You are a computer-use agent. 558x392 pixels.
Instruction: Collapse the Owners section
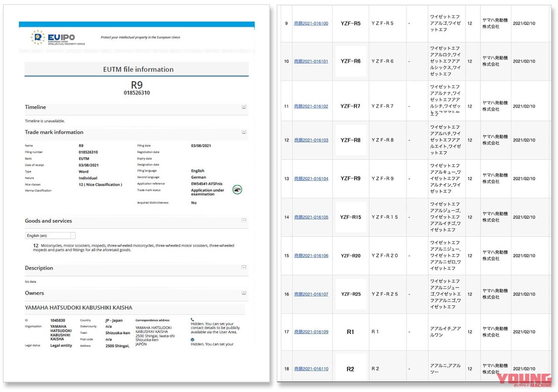(244, 293)
